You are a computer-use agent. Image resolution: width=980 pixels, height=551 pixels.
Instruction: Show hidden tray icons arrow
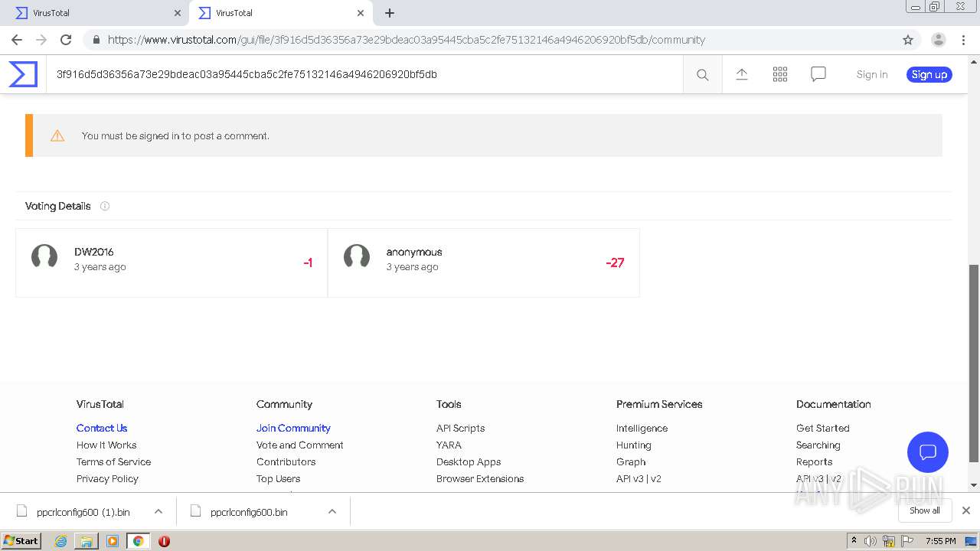pyautogui.click(x=854, y=541)
